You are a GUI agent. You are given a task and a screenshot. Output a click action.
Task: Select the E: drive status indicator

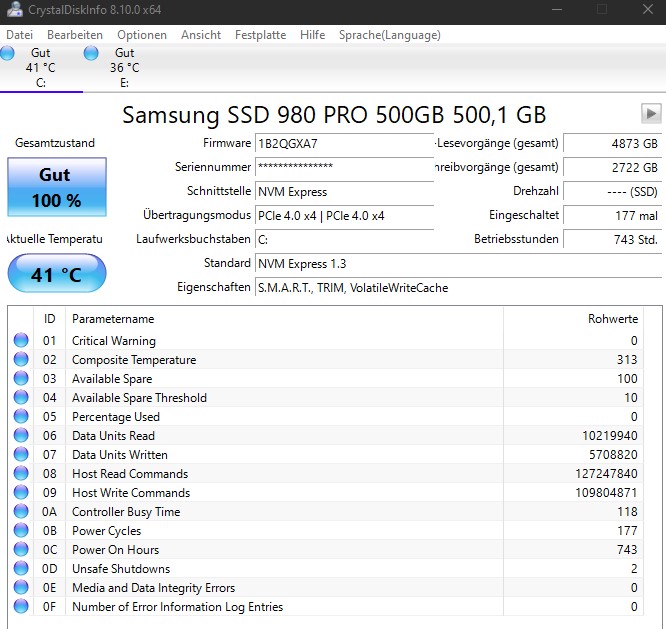[91, 53]
